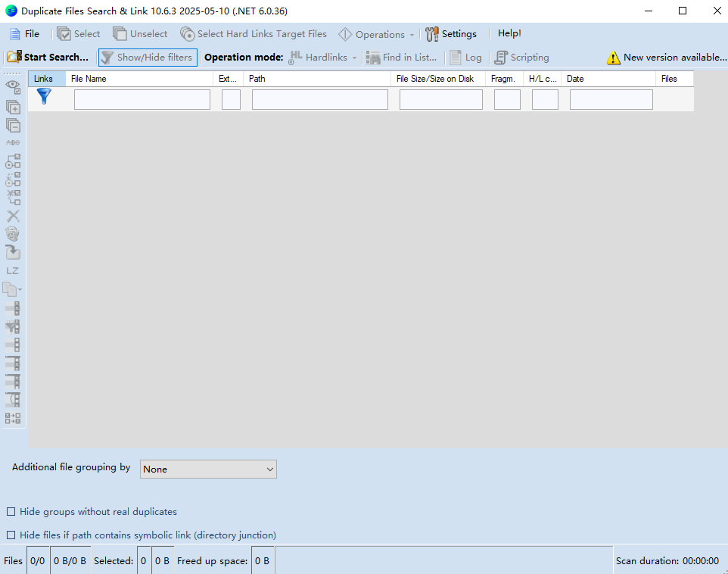The image size is (728, 574).
Task: Open the Hardlinks operation mode dropdown
Action: pos(322,57)
